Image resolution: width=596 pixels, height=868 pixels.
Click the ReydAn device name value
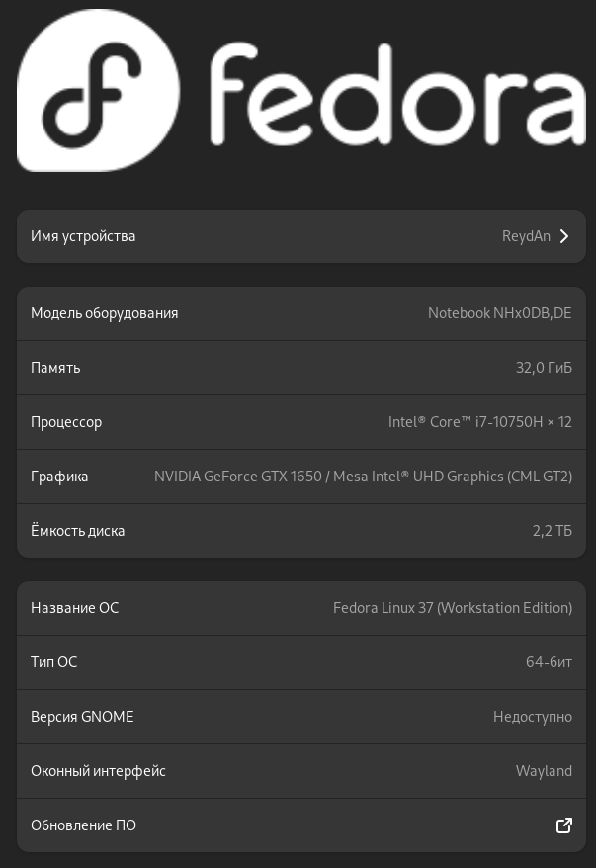point(526,236)
